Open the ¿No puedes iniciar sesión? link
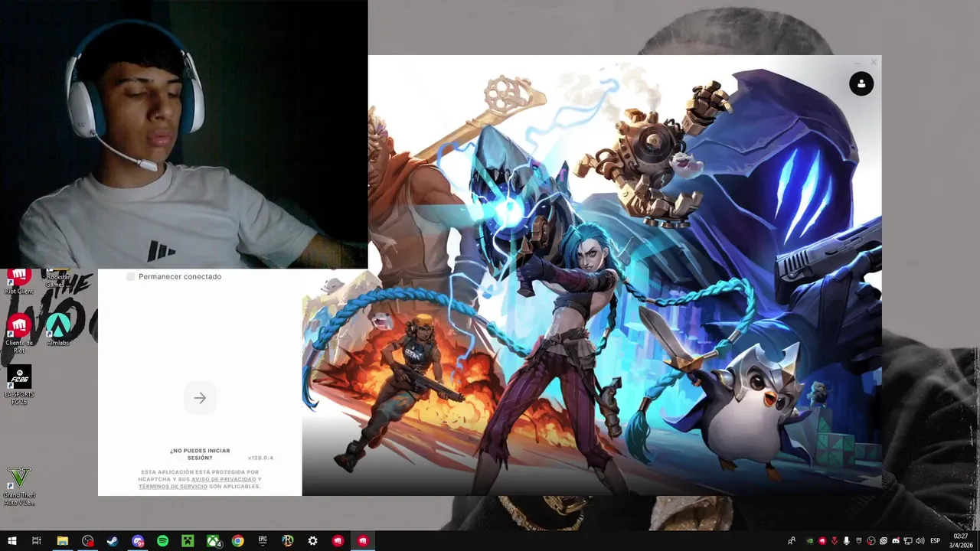Viewport: 980px width, 551px height. point(200,454)
